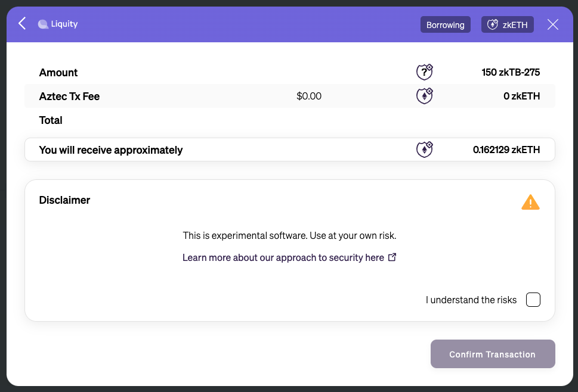
Task: Click the zkETH shield icon on the Aztec Tx Fee row
Action: (x=424, y=95)
